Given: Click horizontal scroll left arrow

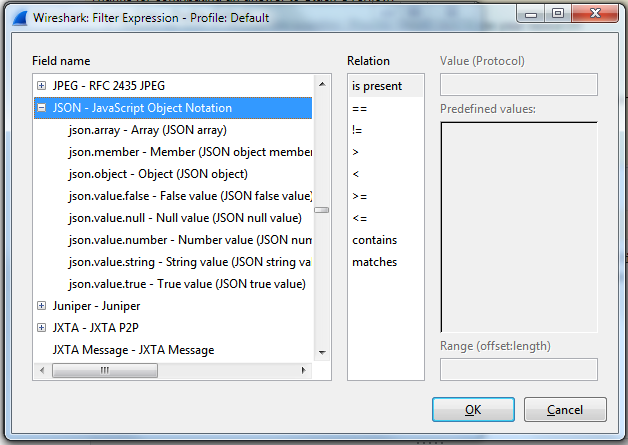Looking at the screenshot, I should (x=42, y=370).
